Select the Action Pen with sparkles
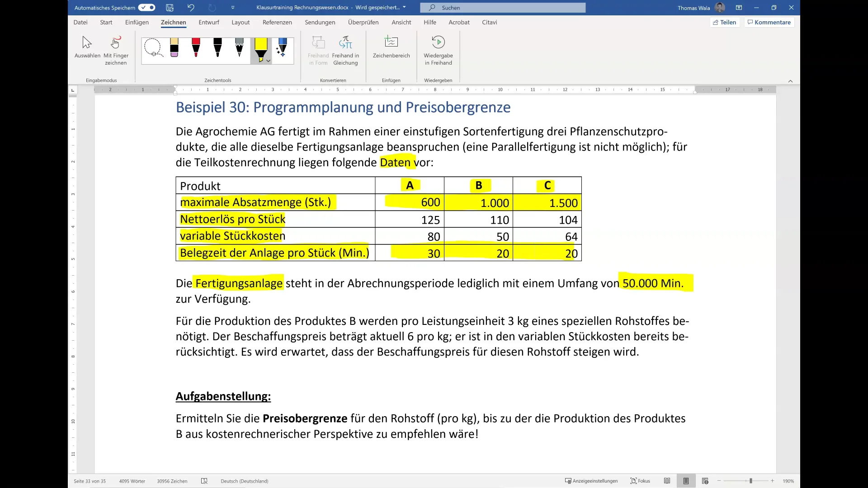This screenshot has height=488, width=868. coord(282,49)
